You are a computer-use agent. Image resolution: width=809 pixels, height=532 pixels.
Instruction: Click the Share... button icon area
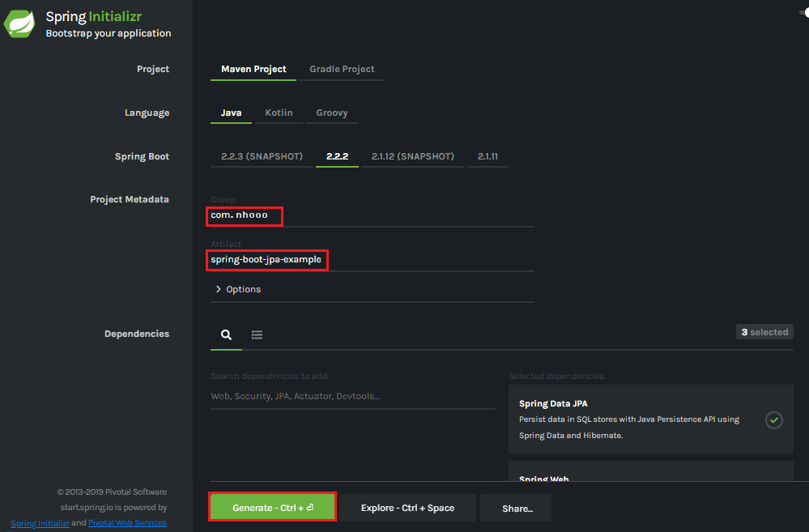coord(516,508)
